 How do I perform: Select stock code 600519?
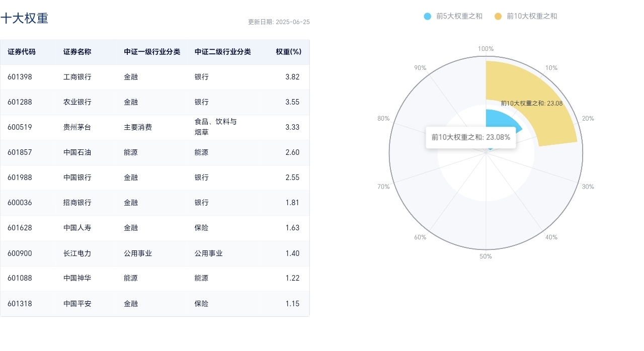tap(20, 127)
